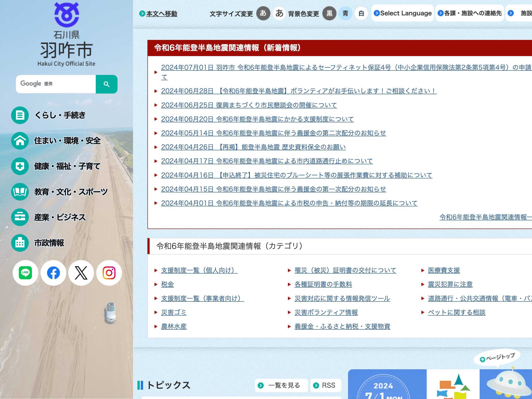Set background color to white 白

point(361,13)
